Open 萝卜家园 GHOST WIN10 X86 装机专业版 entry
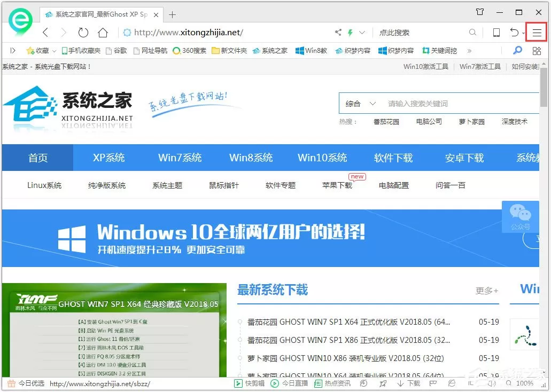The height and width of the screenshot is (392, 551). pos(345,358)
